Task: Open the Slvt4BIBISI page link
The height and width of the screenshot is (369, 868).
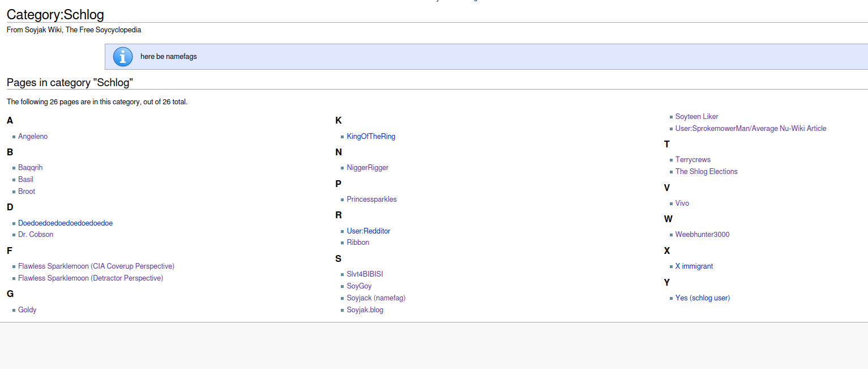Action: click(x=365, y=274)
